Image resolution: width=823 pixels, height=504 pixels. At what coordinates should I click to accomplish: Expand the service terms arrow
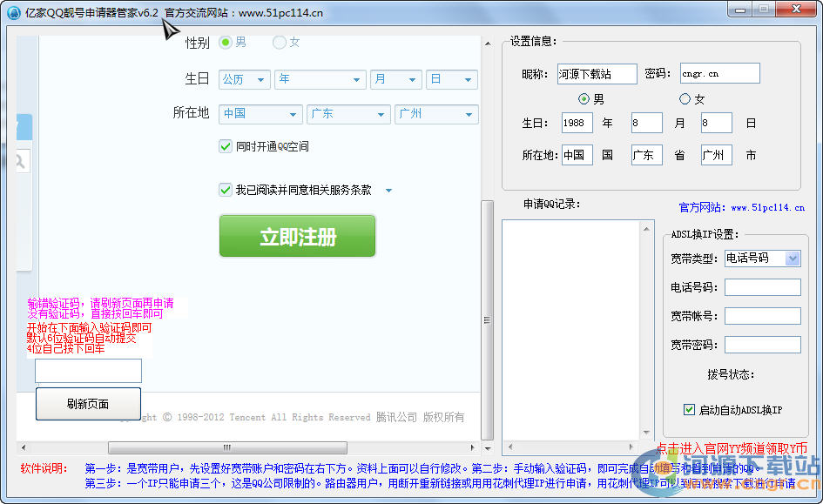pyautogui.click(x=388, y=191)
